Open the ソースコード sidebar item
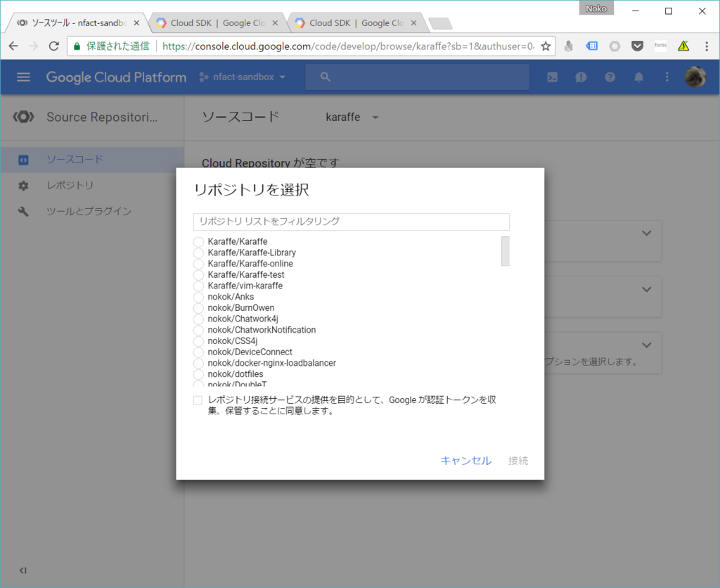This screenshot has width=720, height=588. (92, 160)
